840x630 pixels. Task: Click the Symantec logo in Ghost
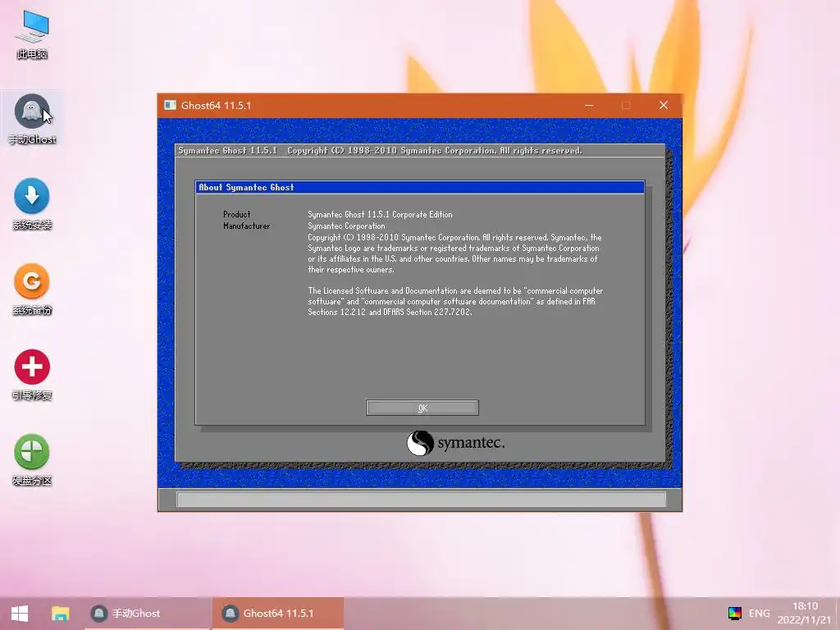point(455,443)
